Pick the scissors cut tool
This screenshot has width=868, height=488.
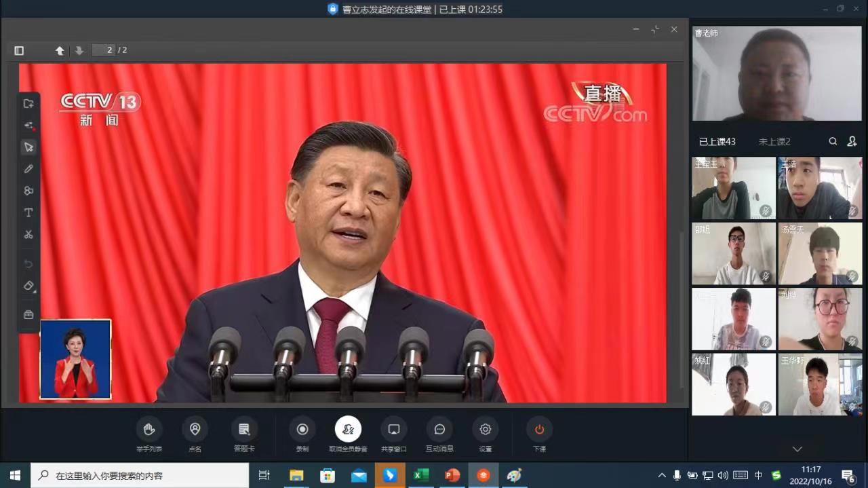28,235
